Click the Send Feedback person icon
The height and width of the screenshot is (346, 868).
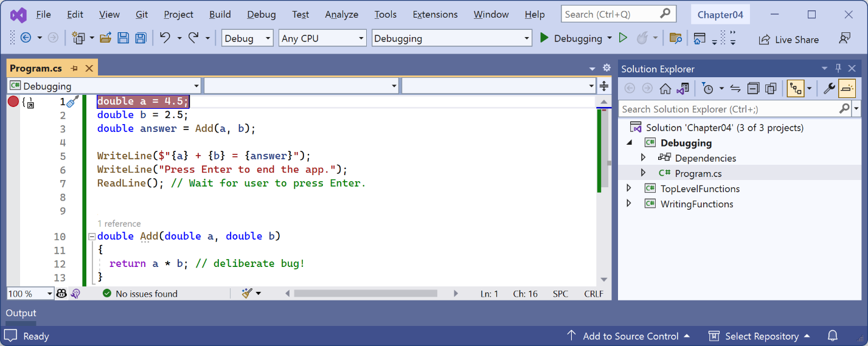point(844,38)
